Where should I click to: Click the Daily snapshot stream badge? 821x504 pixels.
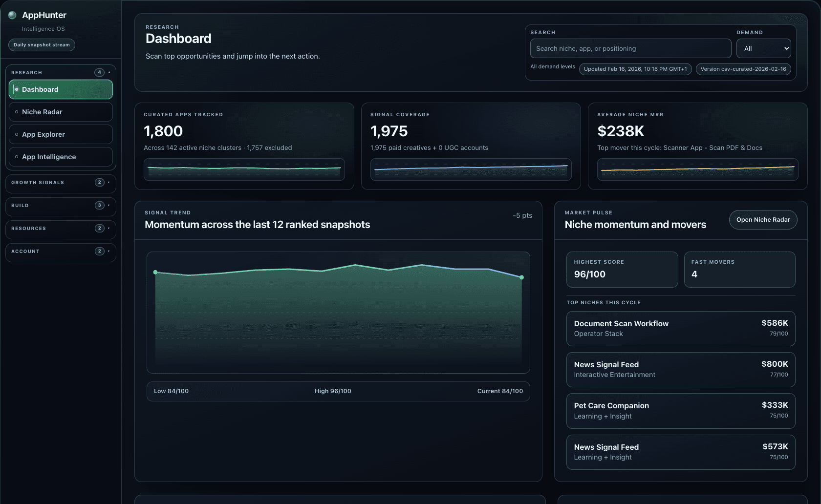(42, 44)
